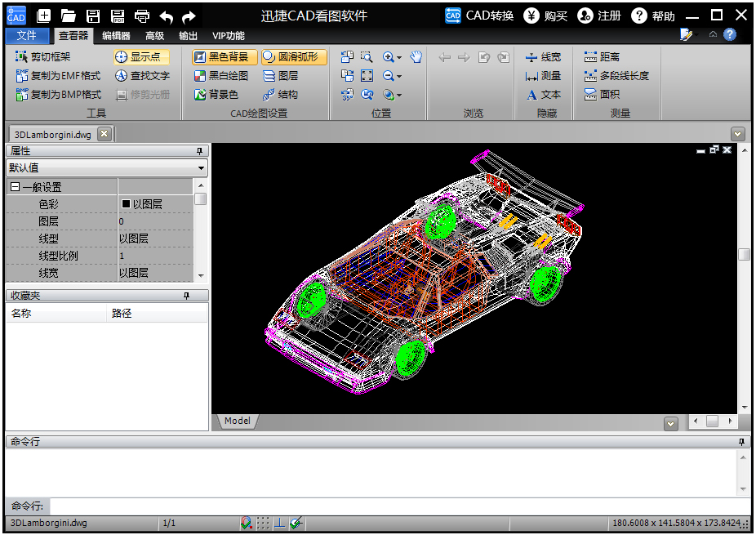
Task: Toggle Smooth Arc (圆滑弧形) option
Action: pos(293,57)
